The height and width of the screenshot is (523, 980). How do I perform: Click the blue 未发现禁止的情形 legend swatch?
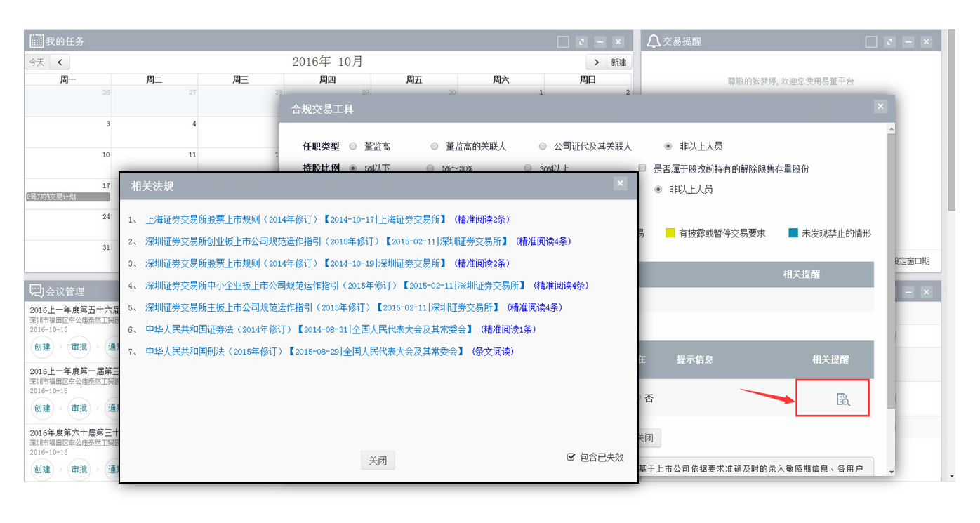tap(793, 233)
